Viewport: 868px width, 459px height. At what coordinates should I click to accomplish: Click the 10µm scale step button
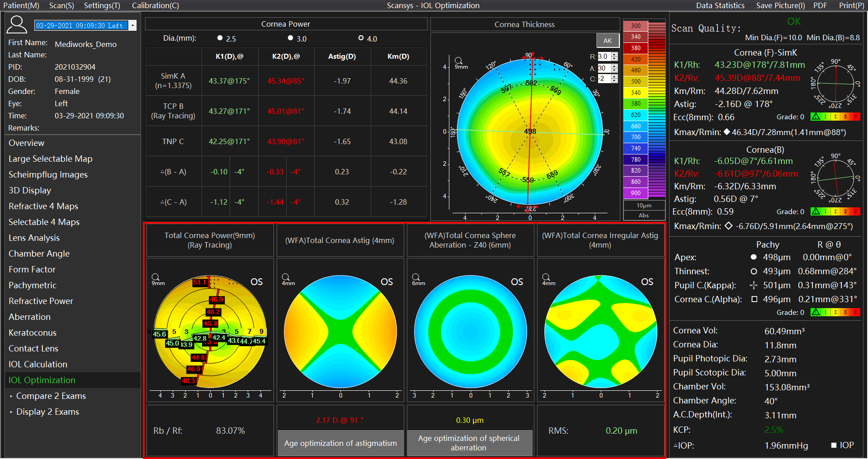click(644, 206)
